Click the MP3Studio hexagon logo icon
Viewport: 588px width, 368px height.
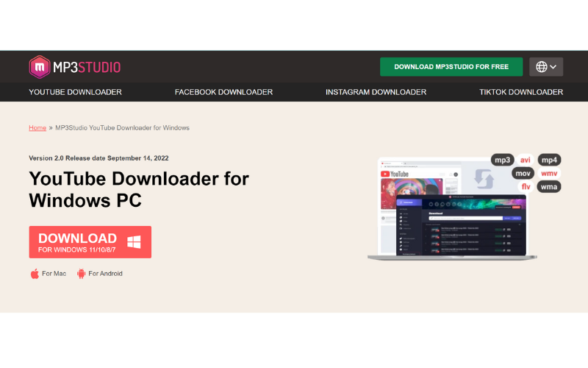39,67
